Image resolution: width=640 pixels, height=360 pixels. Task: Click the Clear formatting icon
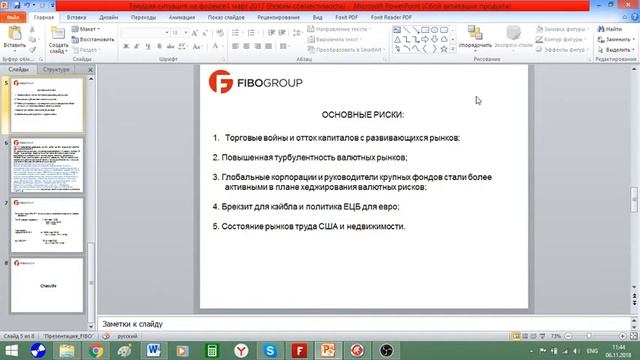(x=220, y=33)
